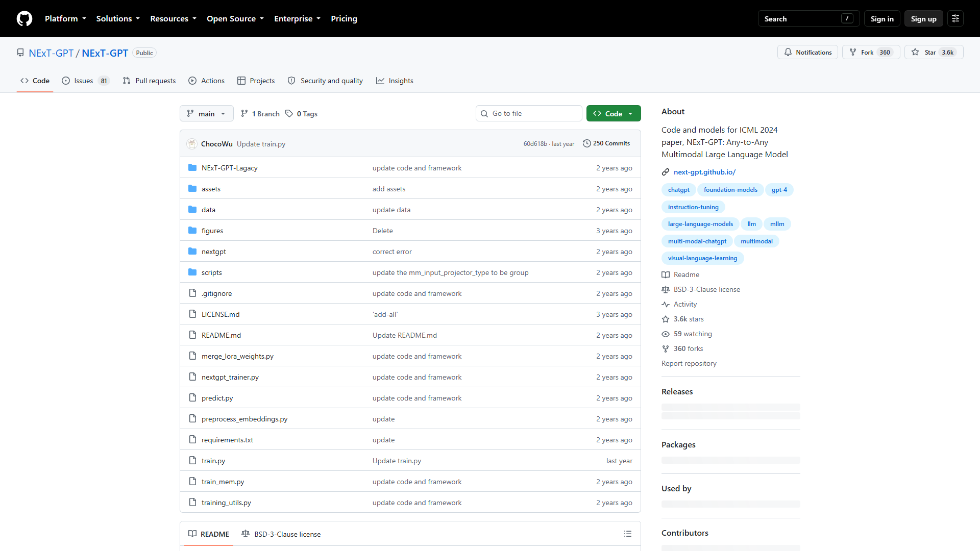Open the multimodal topic tag

[756, 241]
